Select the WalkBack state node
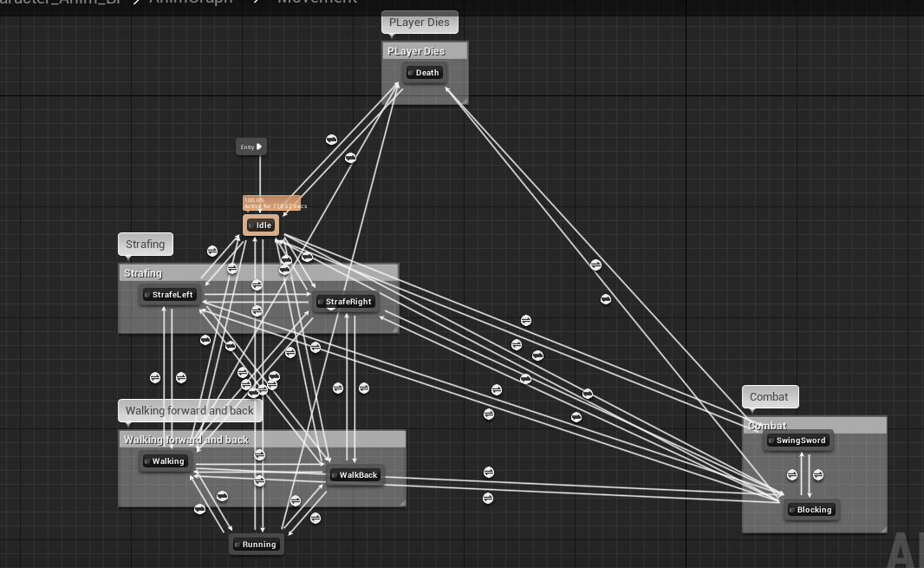Screen dimensions: 924x568 (355, 475)
